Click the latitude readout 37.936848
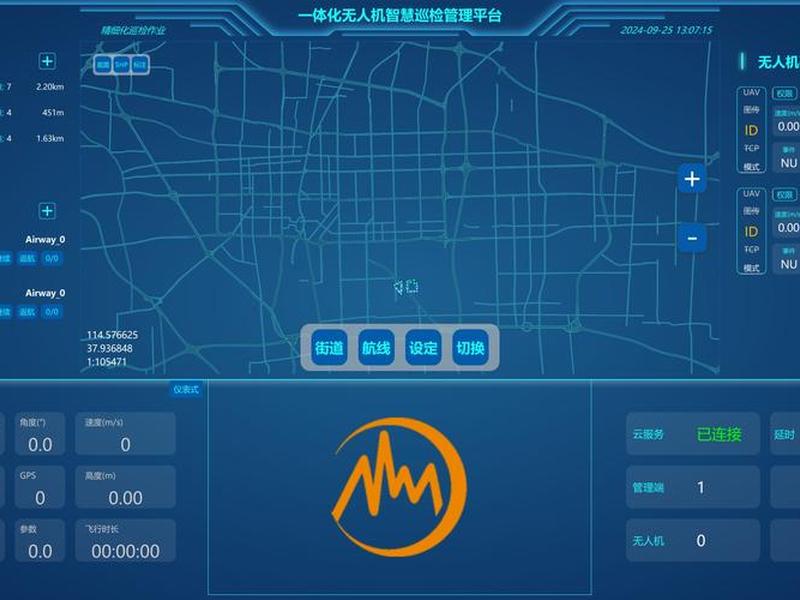 110,348
